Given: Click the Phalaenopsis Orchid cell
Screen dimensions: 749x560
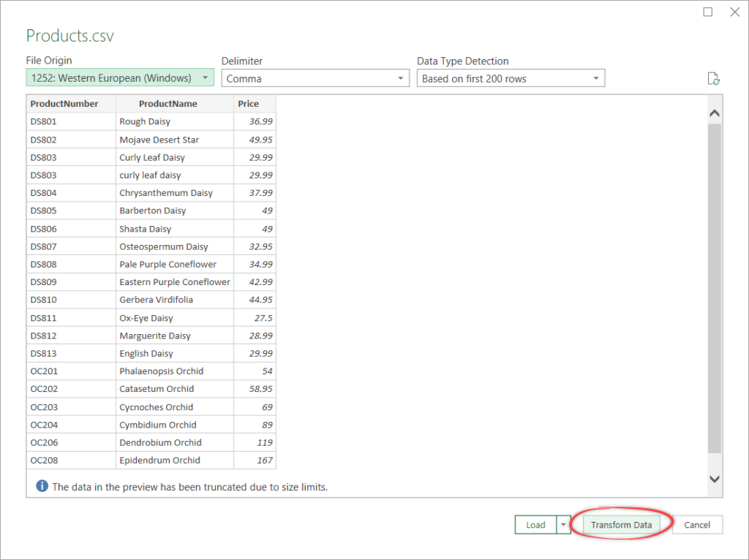Looking at the screenshot, I should 175,371.
